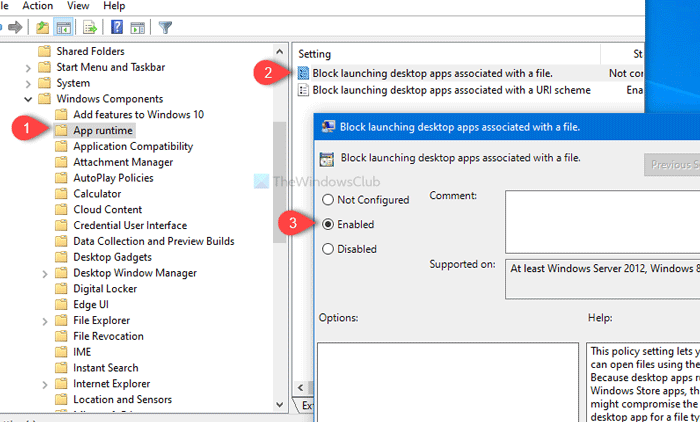Click the settings list left scroll arrow
The width and height of the screenshot is (700, 422).
coord(300,388)
